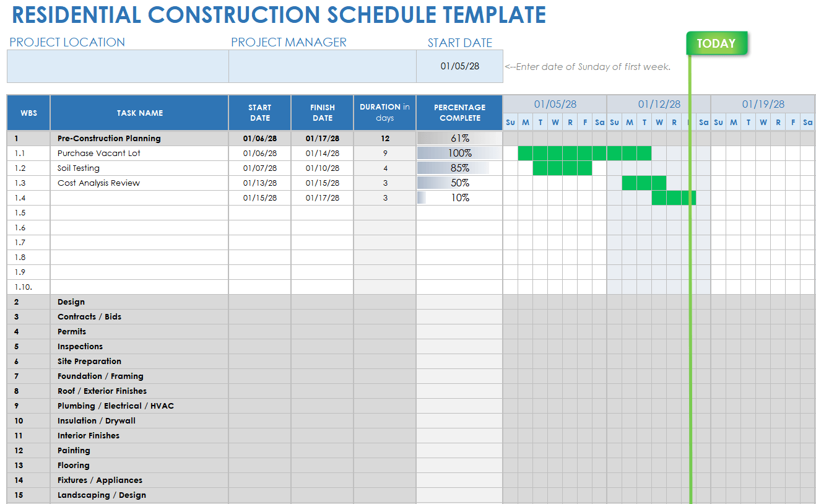Click the 01/05/28 week header in the Gantt chart
Viewport: 816px width, 504px height.
click(x=555, y=104)
